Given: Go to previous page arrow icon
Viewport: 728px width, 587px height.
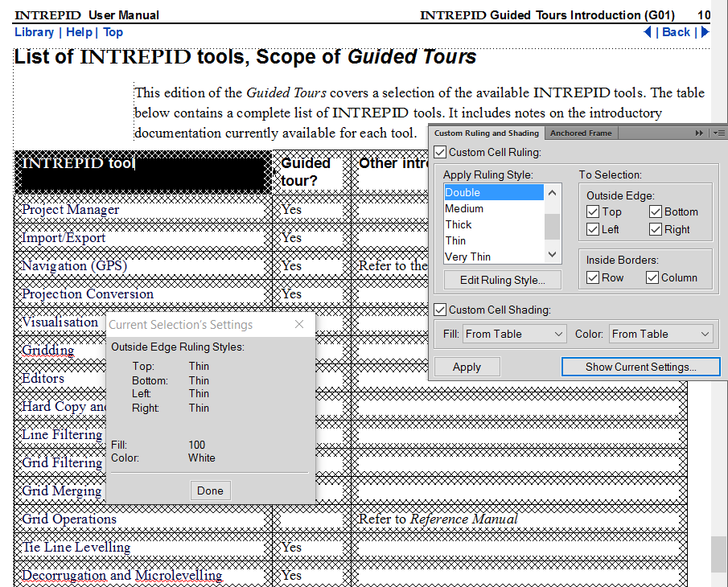Looking at the screenshot, I should 648,32.
